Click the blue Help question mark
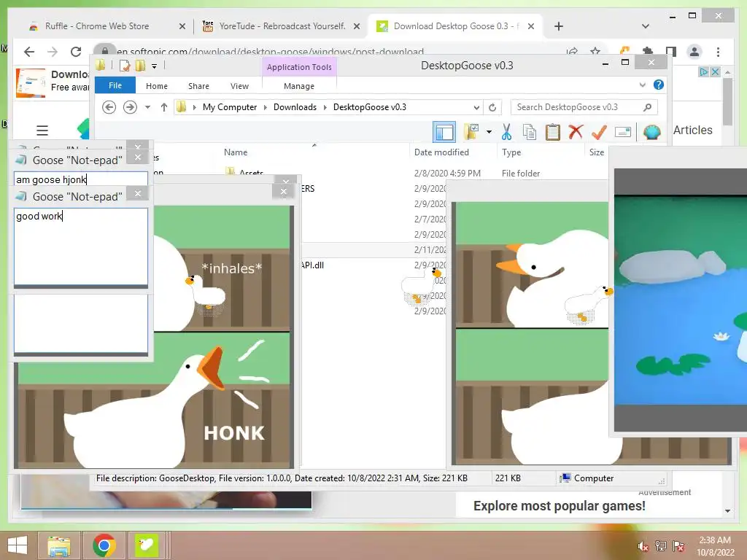 659,85
